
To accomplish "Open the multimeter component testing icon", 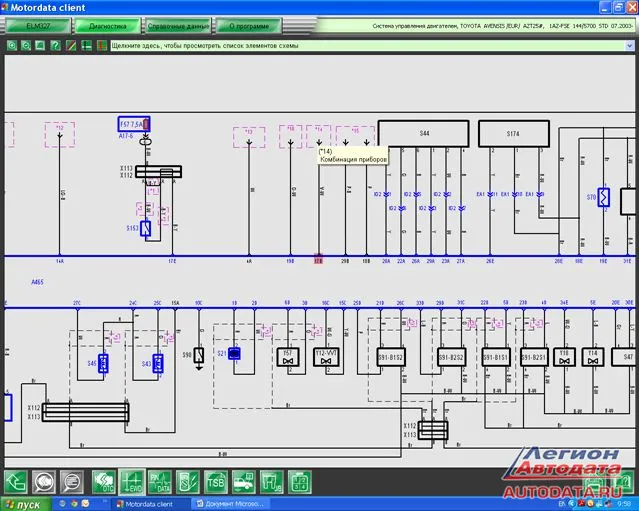I will 188,482.
